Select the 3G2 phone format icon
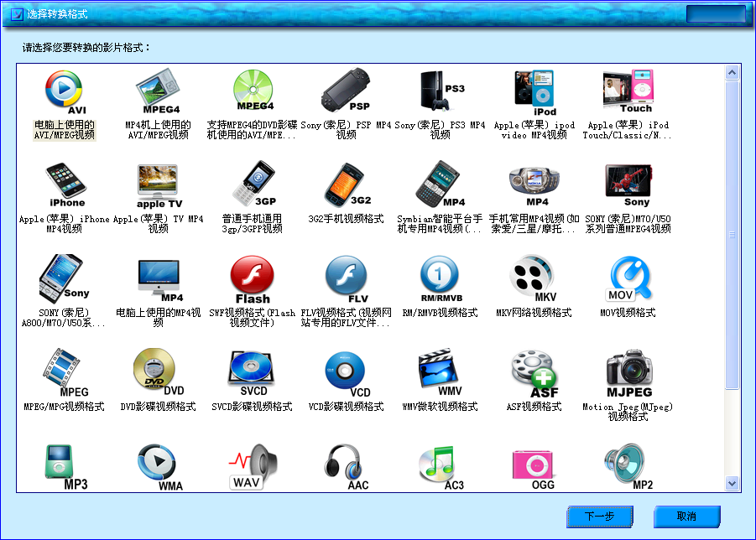The image size is (756, 540). pyautogui.click(x=347, y=185)
